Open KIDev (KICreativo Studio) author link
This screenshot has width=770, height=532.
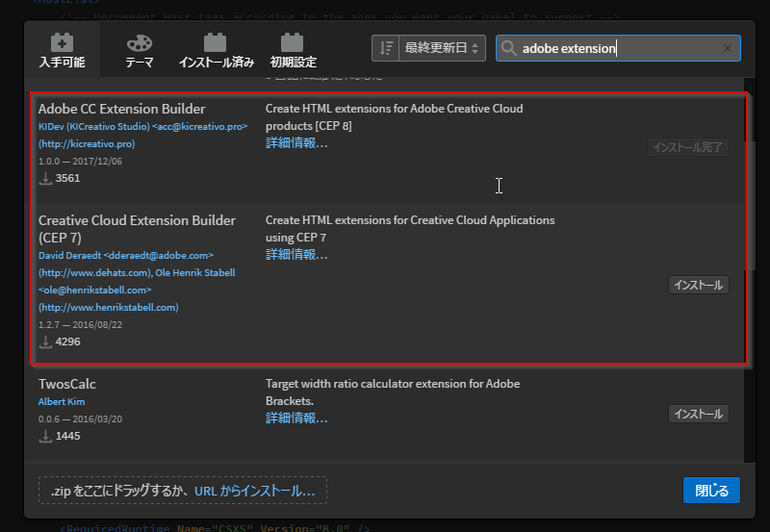pos(142,127)
